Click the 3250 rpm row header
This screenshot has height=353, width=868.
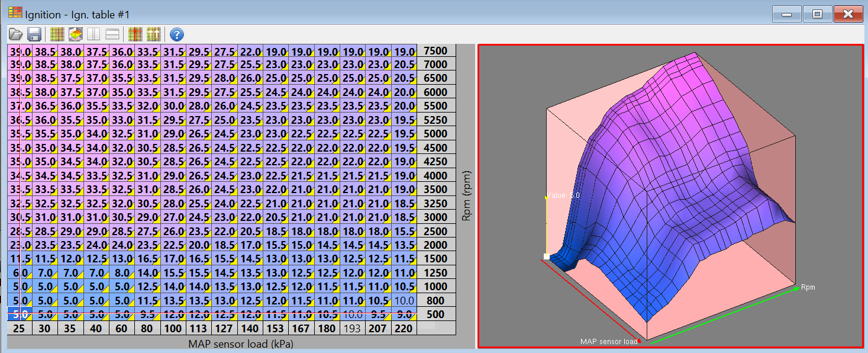[436, 203]
